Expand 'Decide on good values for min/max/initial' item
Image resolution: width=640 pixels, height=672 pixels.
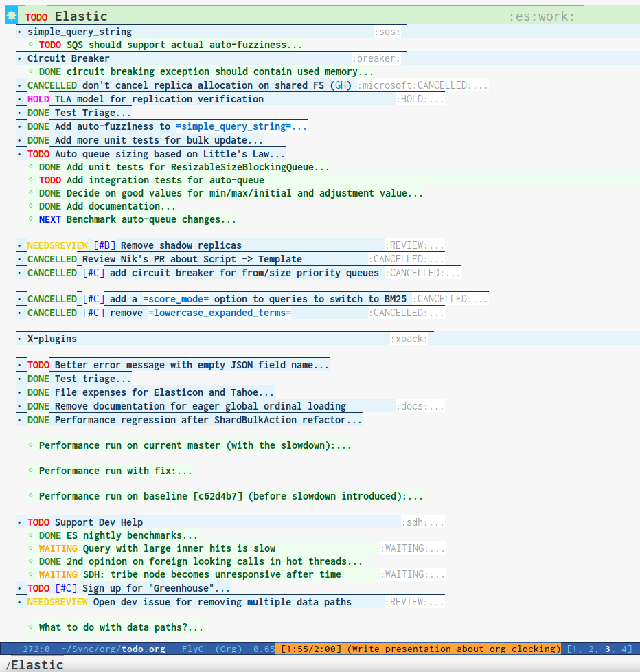pos(244,193)
